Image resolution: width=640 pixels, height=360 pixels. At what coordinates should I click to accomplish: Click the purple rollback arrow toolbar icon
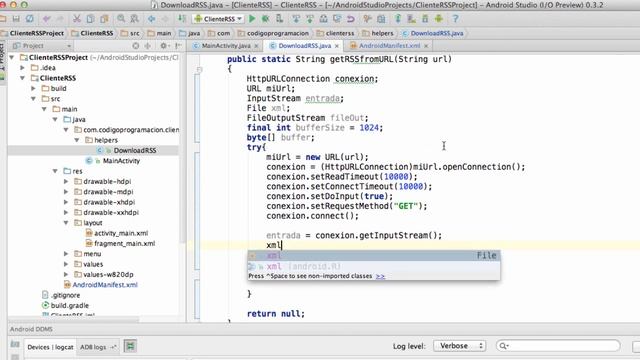351,19
